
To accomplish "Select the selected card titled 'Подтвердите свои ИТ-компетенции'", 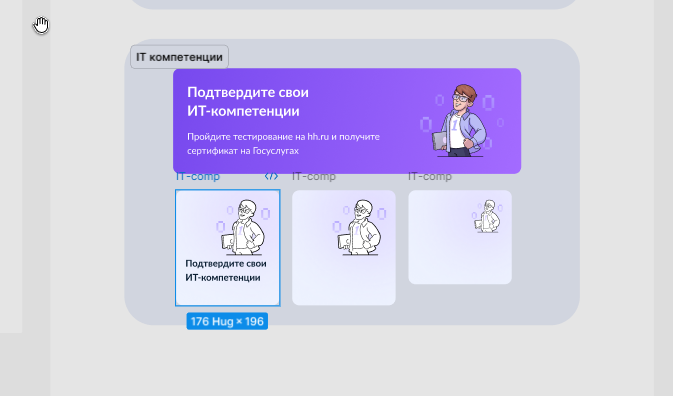I will (x=227, y=248).
